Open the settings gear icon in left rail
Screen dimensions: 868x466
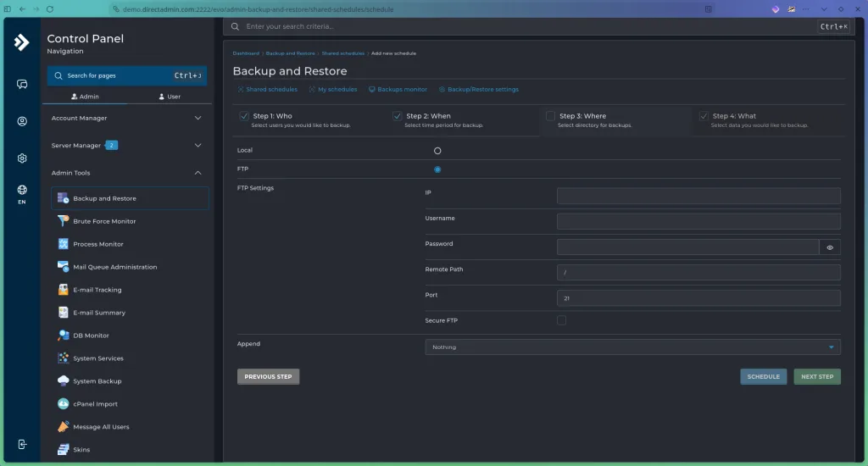pyautogui.click(x=21, y=158)
